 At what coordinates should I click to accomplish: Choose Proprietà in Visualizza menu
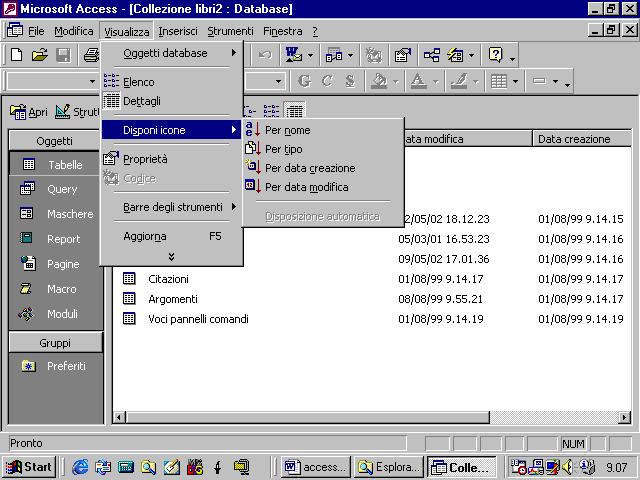coord(171,159)
